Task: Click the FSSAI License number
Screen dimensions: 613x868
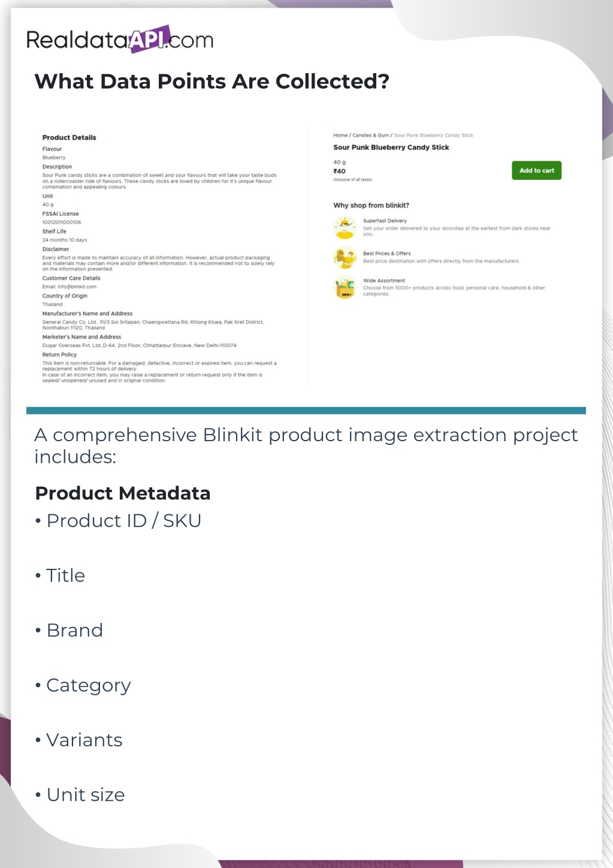Action: 62,222
